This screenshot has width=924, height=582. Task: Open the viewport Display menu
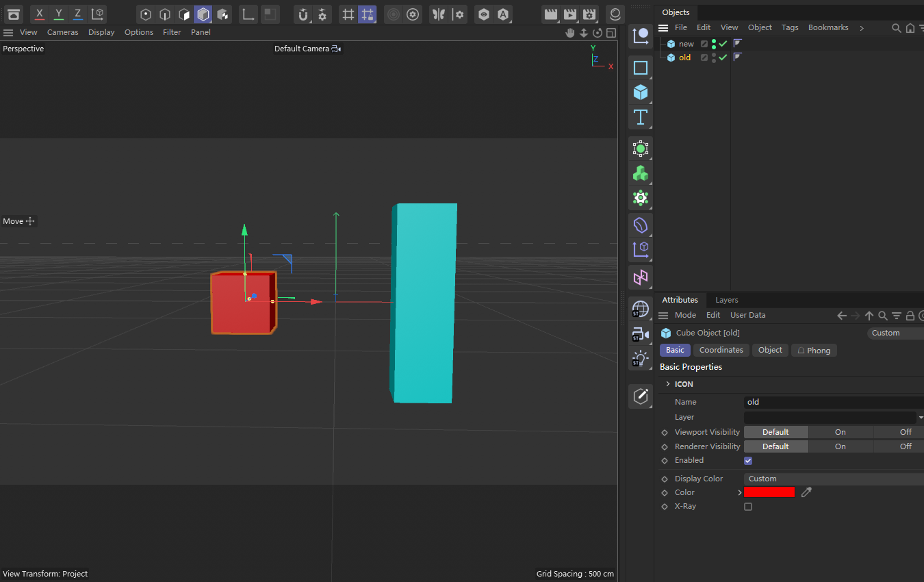101,32
